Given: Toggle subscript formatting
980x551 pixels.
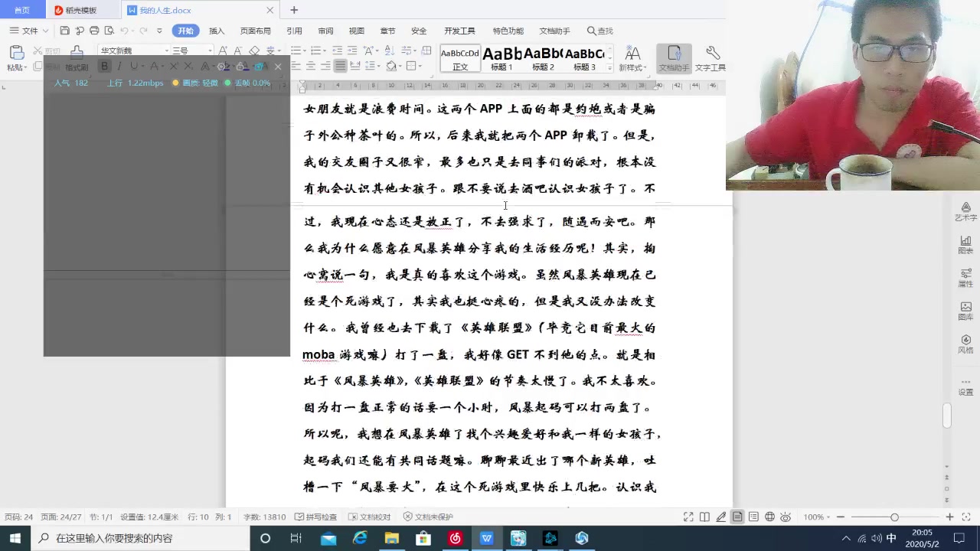Looking at the screenshot, I should 189,67.
